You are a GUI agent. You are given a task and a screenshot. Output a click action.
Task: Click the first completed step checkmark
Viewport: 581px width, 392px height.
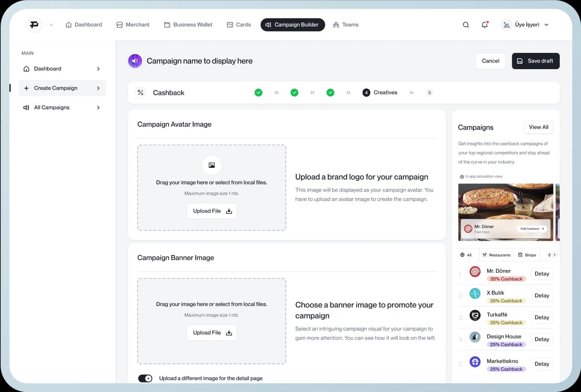coord(259,92)
